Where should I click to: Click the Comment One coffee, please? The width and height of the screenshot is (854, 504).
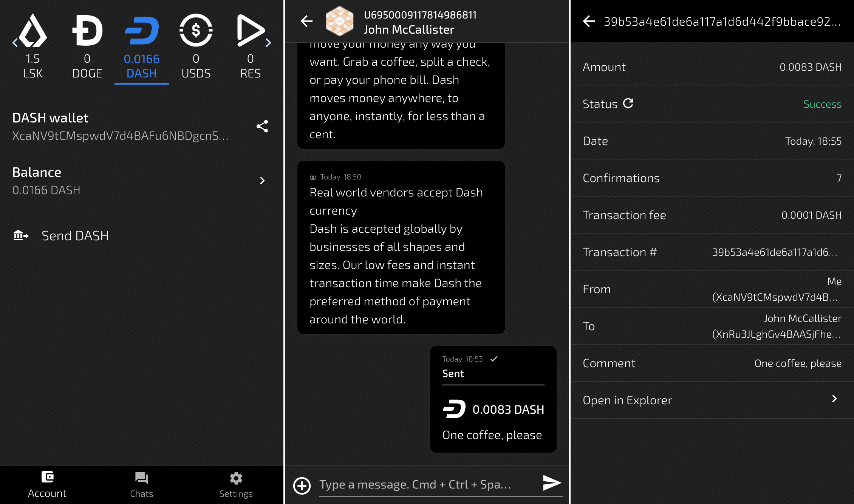coord(798,363)
